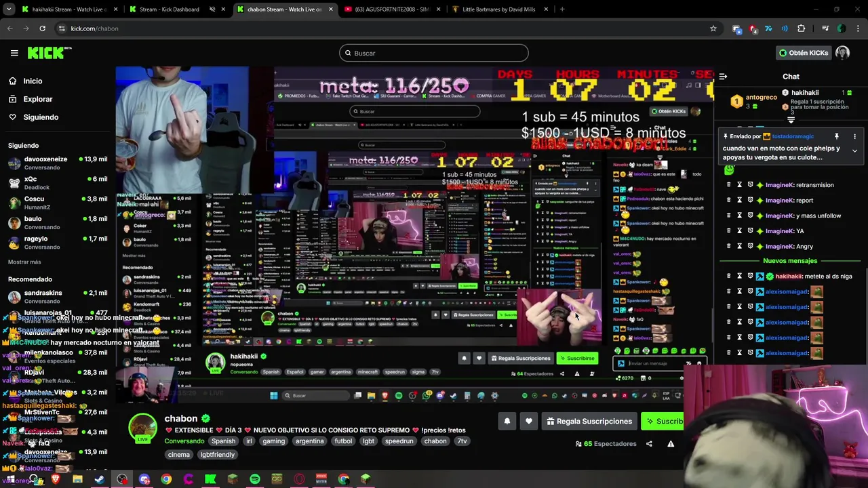The width and height of the screenshot is (868, 488).
Task: Click the '65 Espectadores' viewer count
Action: coord(606,444)
